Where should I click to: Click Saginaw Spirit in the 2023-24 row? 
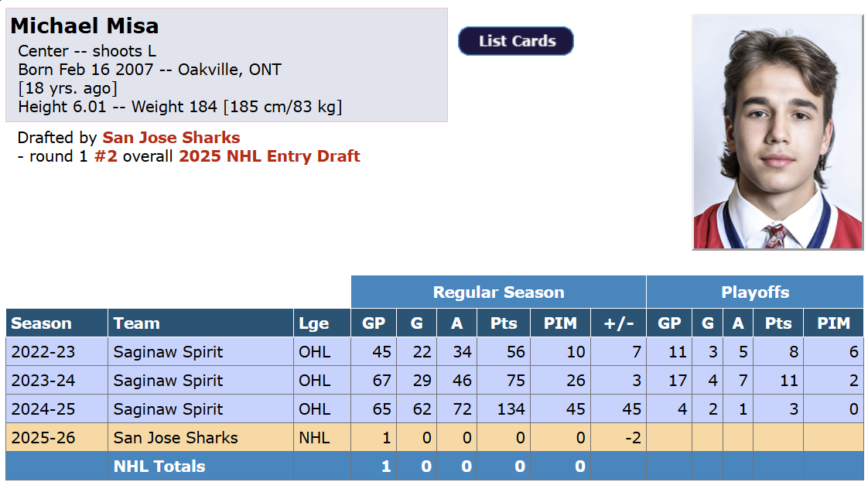tap(168, 381)
